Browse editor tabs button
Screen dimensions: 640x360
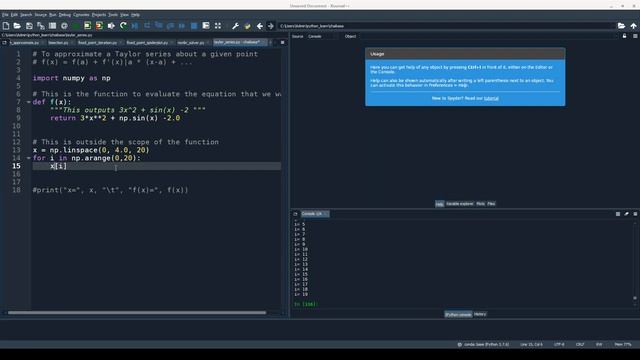pyautogui.click(x=4, y=42)
